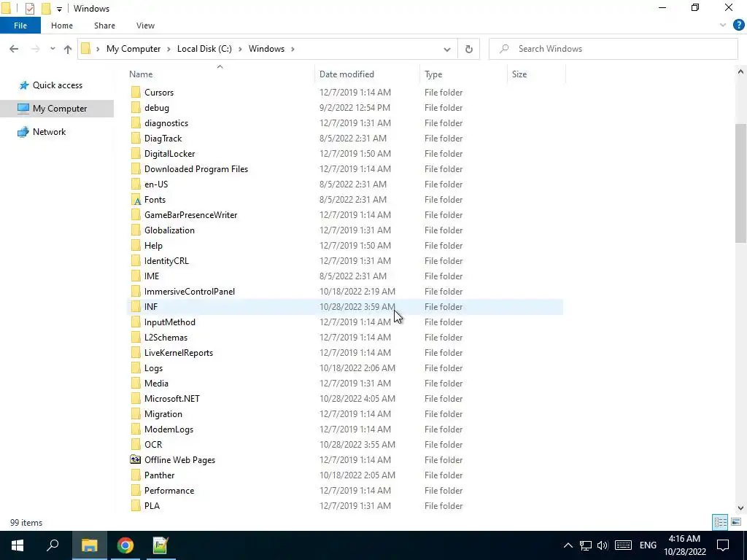Screen dimensions: 747x560
Task: Go up one folder level
Action: click(x=68, y=49)
